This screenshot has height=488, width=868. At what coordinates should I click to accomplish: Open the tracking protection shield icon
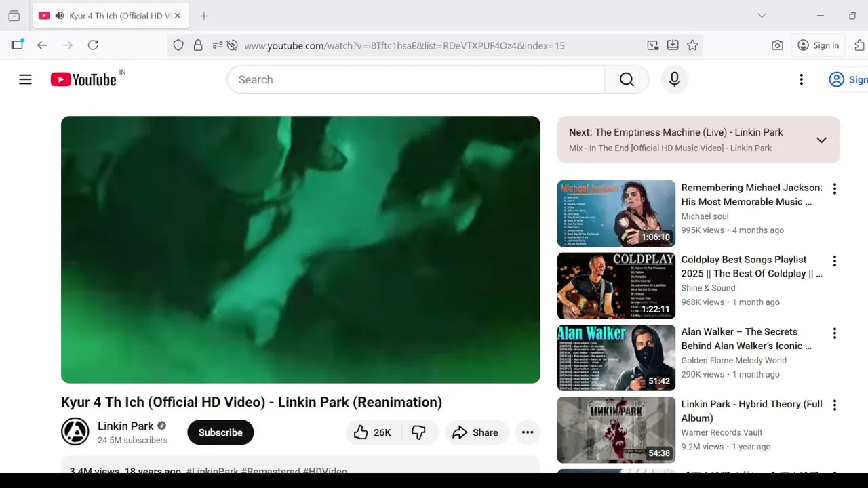(178, 45)
